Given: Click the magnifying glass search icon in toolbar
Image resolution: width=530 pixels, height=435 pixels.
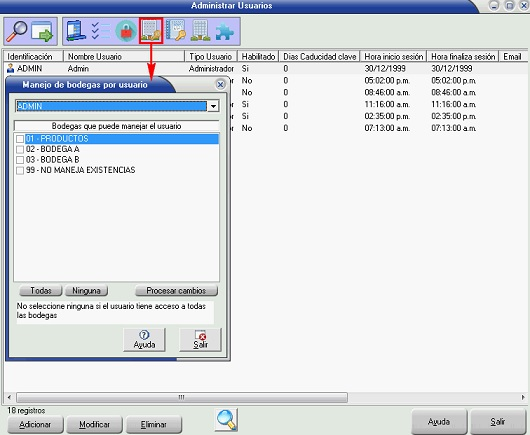Looking at the screenshot, I should [17, 31].
